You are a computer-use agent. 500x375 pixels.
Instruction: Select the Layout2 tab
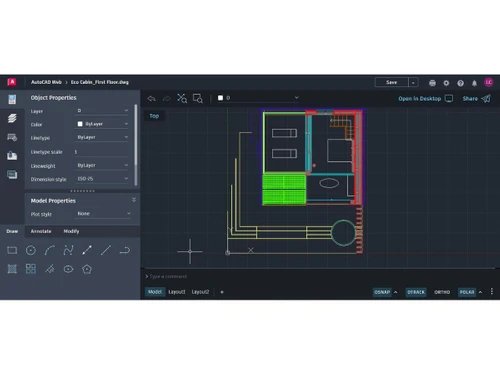coord(200,292)
